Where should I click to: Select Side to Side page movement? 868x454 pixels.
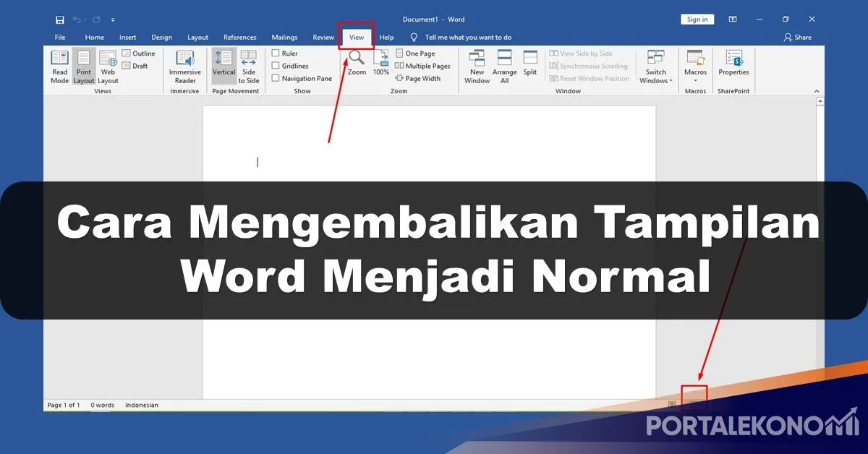pos(249,67)
